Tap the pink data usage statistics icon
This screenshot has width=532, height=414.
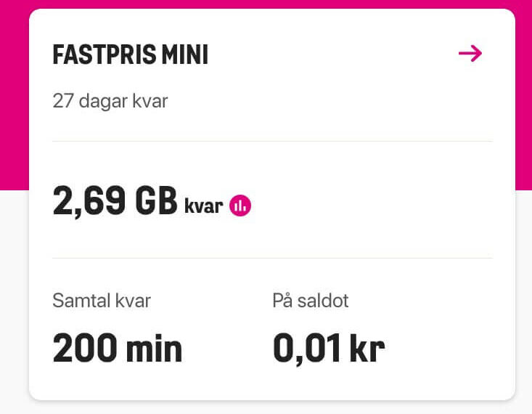(240, 206)
